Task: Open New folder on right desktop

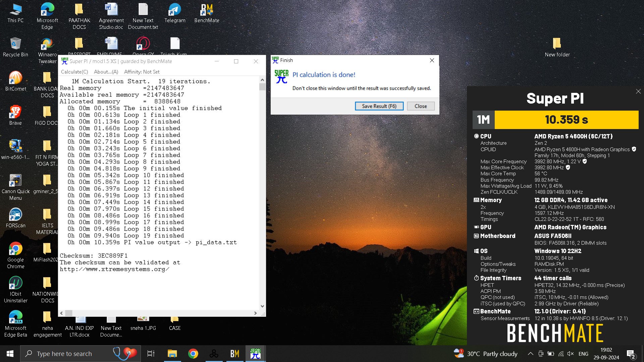Action: pos(557,47)
